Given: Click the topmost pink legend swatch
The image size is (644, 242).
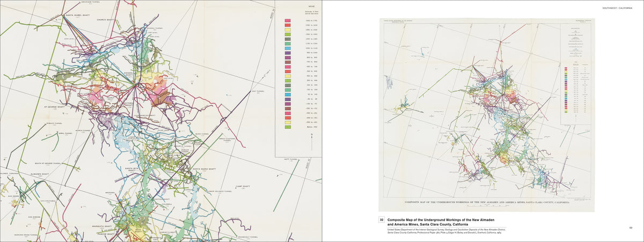Looking at the screenshot, I should pyautogui.click(x=288, y=21).
